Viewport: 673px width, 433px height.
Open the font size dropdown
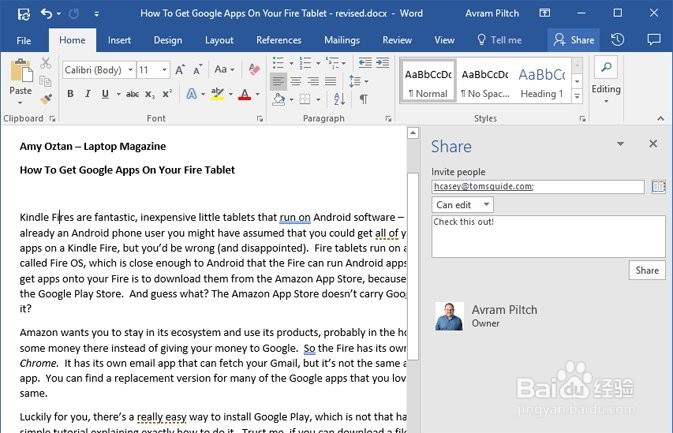(x=164, y=70)
